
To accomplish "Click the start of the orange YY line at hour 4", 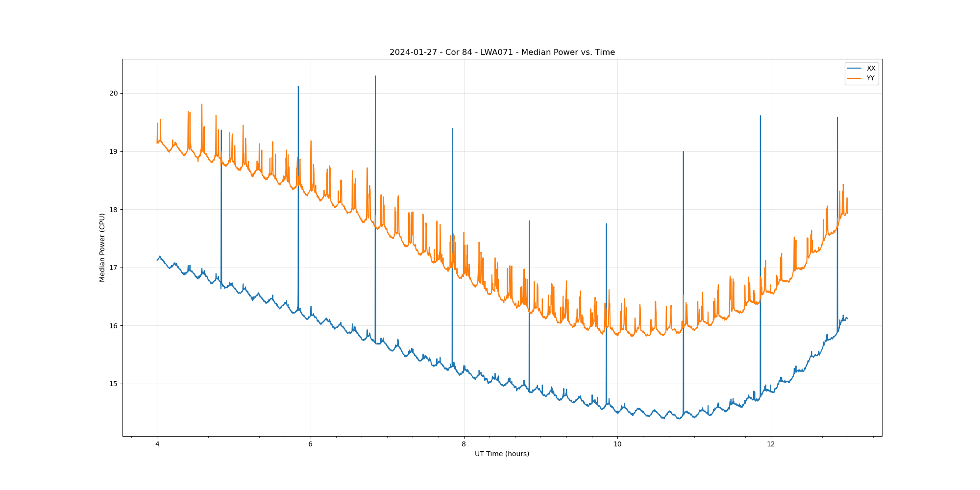I will pyautogui.click(x=157, y=142).
